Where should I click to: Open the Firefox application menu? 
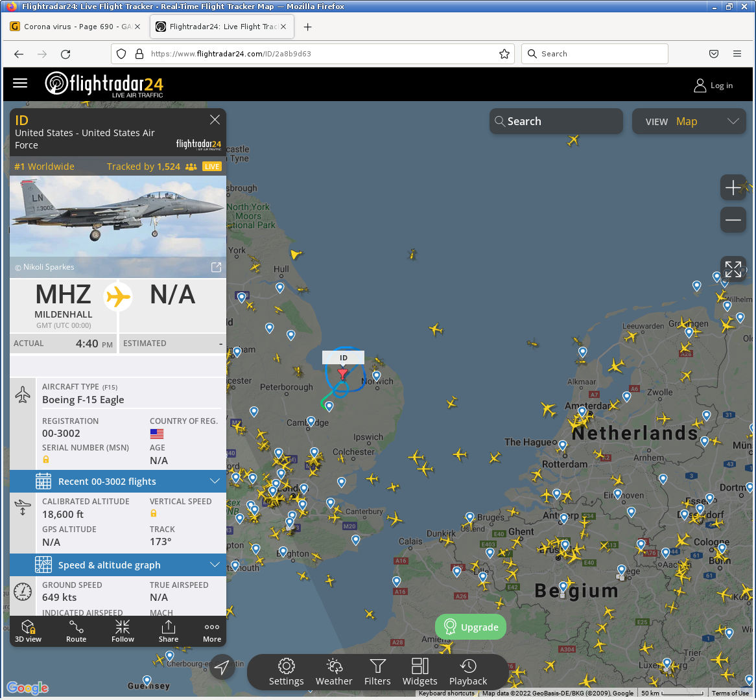click(737, 54)
